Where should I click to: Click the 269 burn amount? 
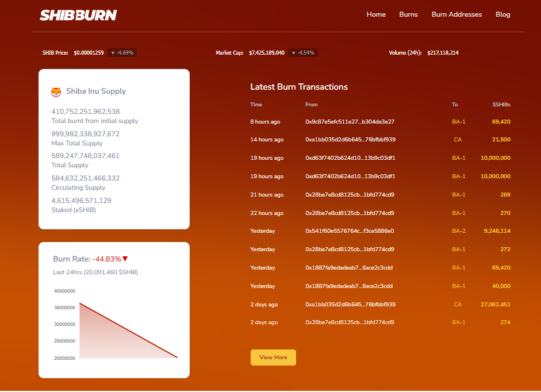pyautogui.click(x=505, y=195)
